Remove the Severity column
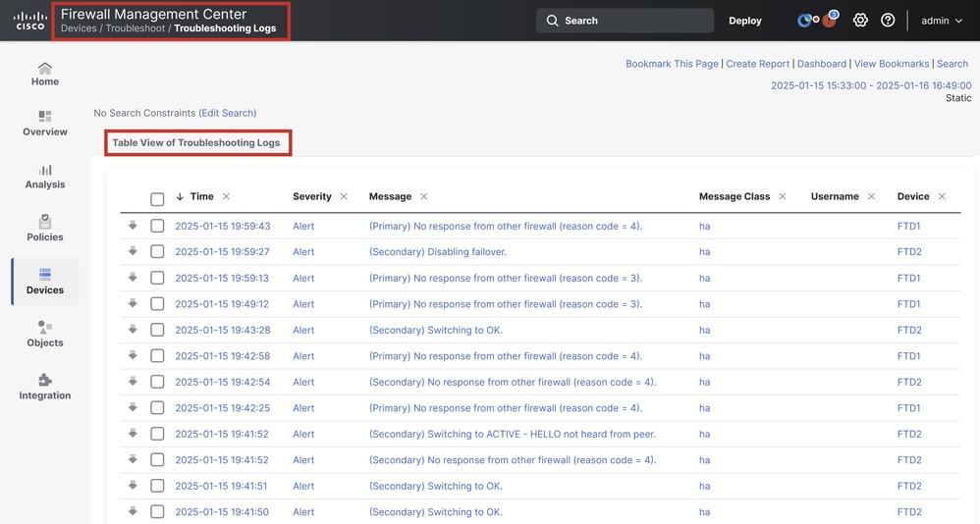 pos(344,196)
